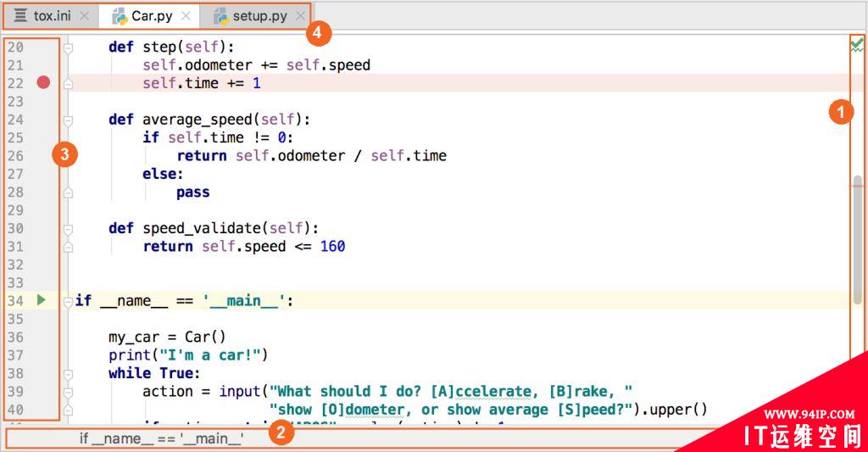Click line number 40 in gutter

click(x=15, y=410)
